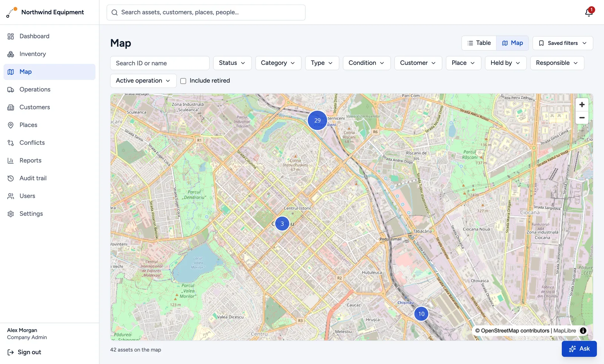604x364 pixels.
Task: Focus the global search assets field
Action: (x=206, y=12)
